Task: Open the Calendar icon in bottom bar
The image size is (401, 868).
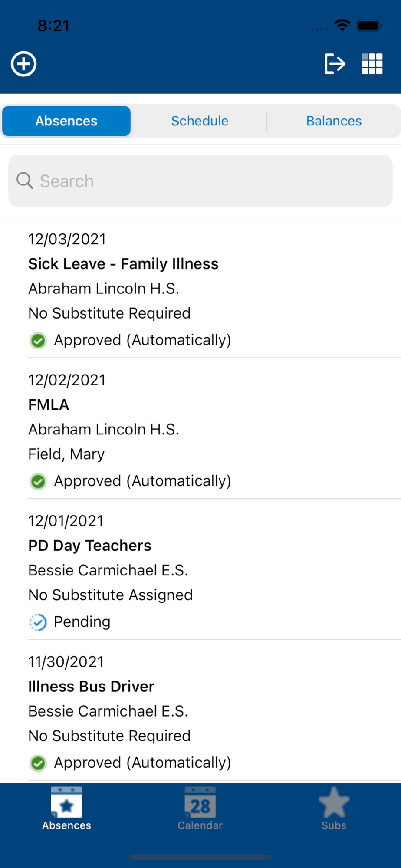Action: pyautogui.click(x=200, y=802)
